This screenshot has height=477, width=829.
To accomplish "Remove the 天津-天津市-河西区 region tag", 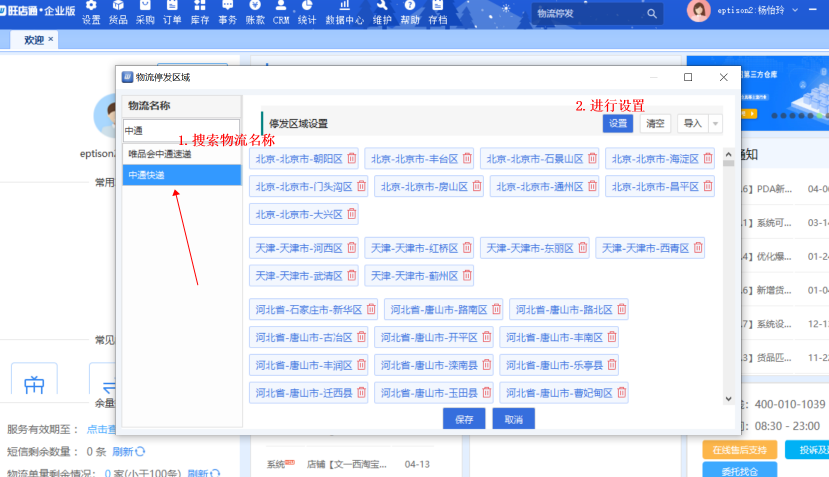I will pyautogui.click(x=351, y=248).
